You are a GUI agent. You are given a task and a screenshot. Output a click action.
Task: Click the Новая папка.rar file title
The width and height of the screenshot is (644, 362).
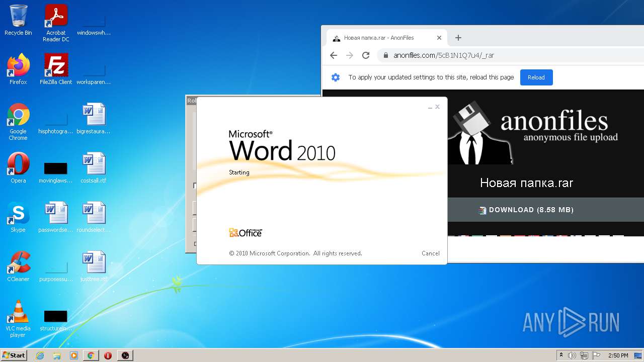point(527,183)
